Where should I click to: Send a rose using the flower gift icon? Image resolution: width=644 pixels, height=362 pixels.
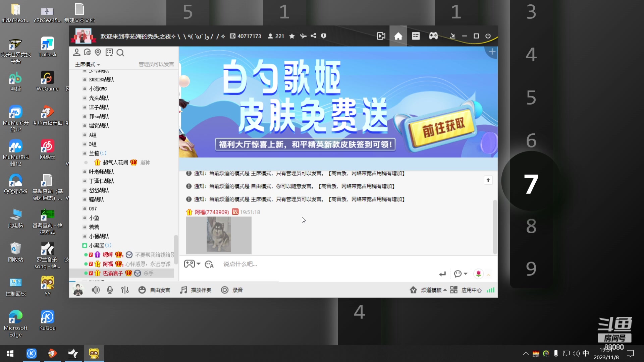point(478,274)
